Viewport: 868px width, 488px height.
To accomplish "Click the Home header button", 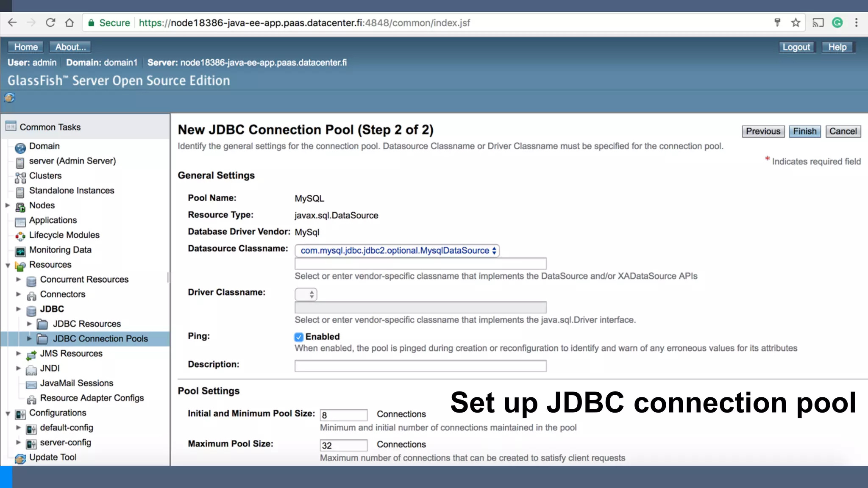I will (x=26, y=47).
